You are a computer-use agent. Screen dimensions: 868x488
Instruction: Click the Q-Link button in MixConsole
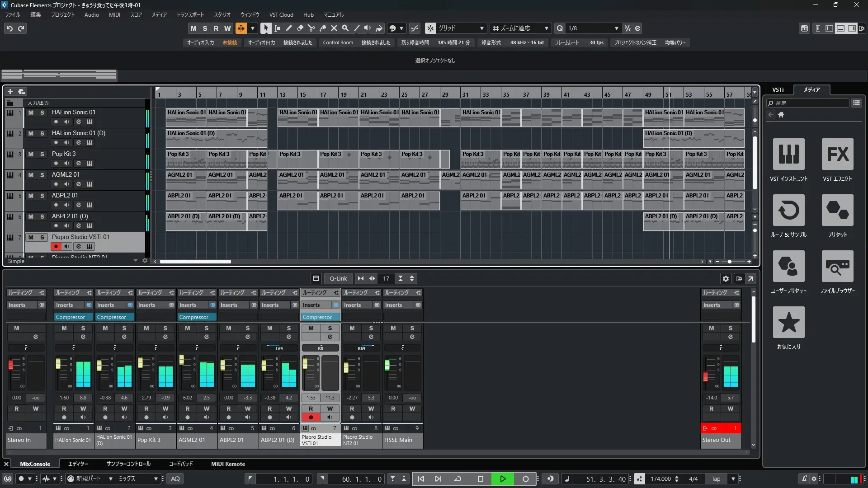(x=338, y=278)
